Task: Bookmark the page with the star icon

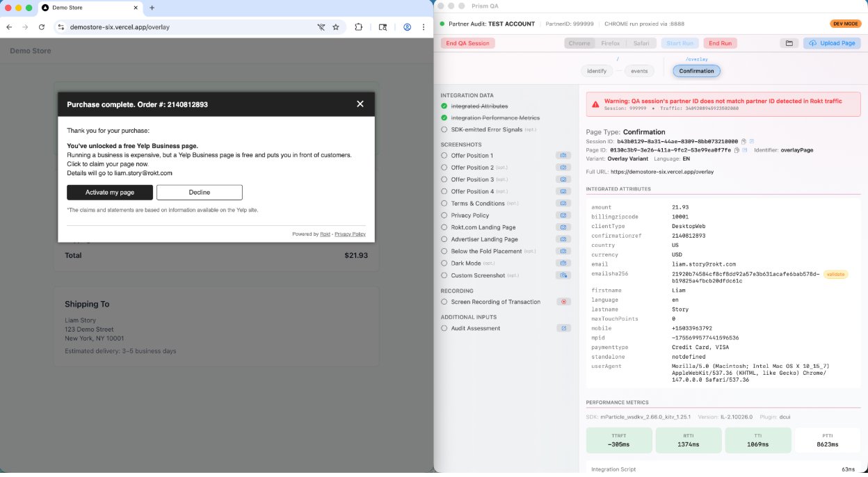Action: (x=336, y=27)
